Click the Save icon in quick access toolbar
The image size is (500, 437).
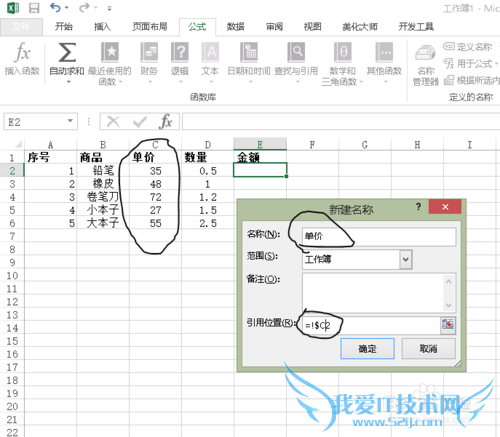tap(34, 8)
